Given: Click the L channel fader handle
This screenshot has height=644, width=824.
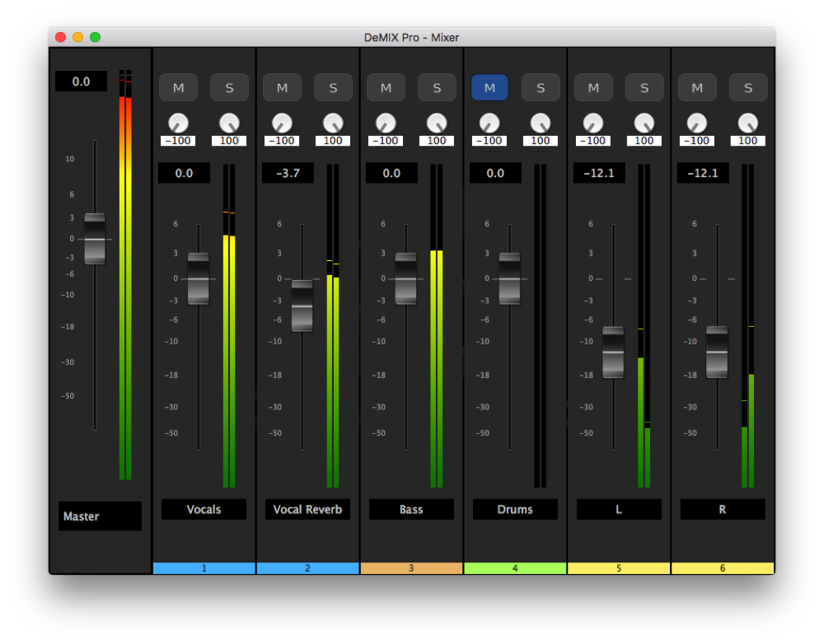Looking at the screenshot, I should [613, 352].
